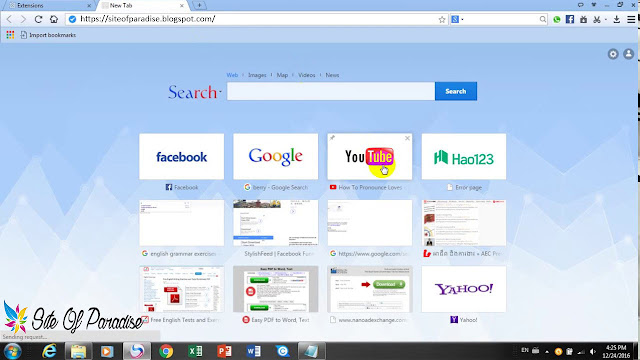Select the Images search category
The width and height of the screenshot is (640, 360).
tap(257, 75)
